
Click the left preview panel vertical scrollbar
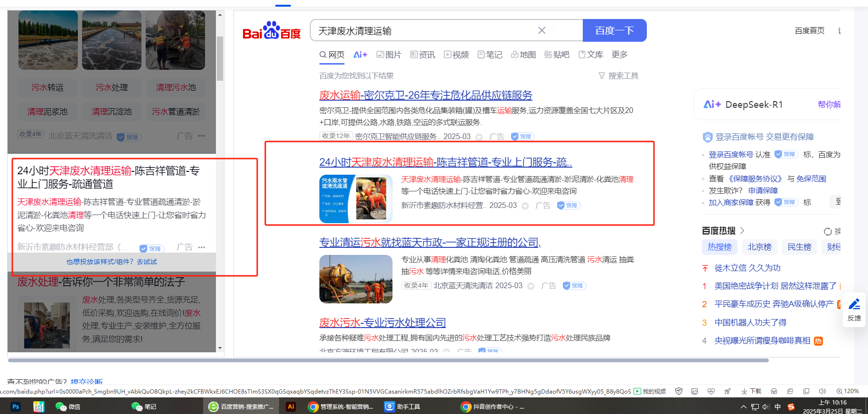[x=220, y=59]
